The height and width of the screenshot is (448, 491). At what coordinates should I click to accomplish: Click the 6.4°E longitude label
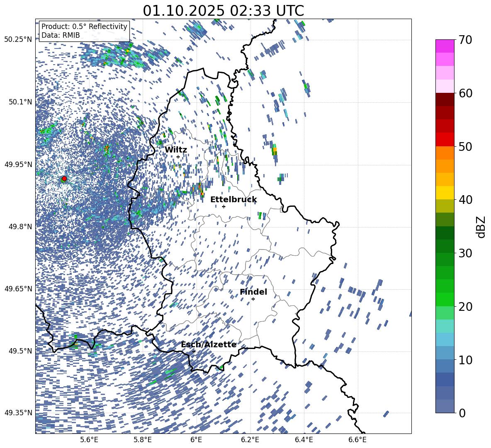304,440
